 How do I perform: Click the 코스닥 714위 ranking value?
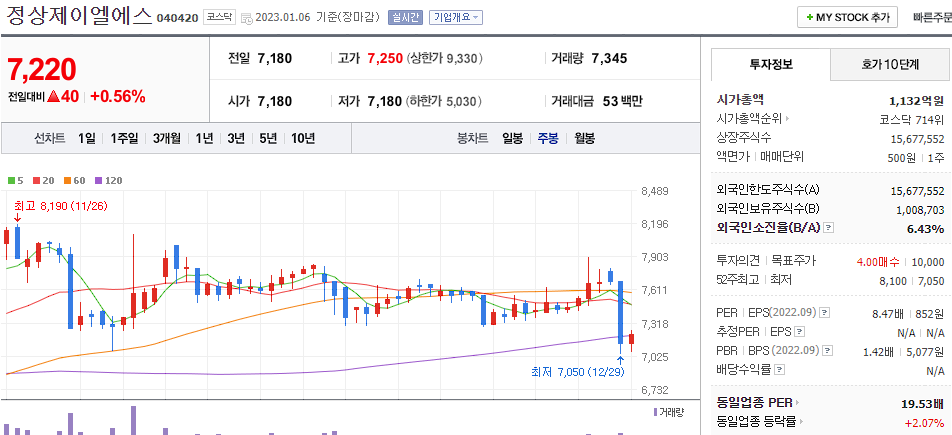pyautogui.click(x=912, y=118)
